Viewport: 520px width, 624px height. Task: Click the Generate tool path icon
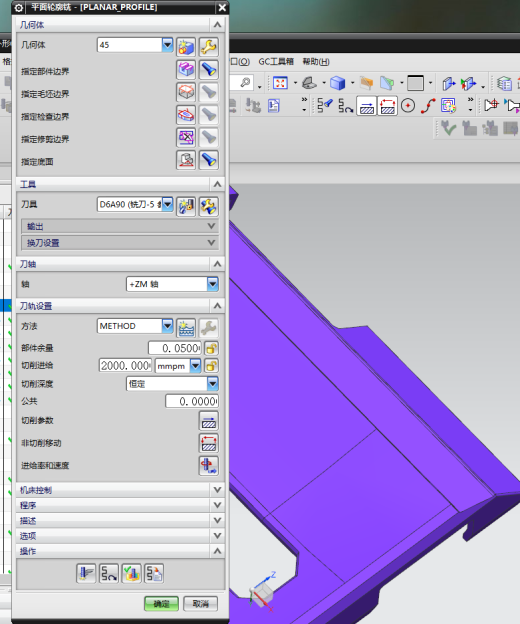pos(86,573)
